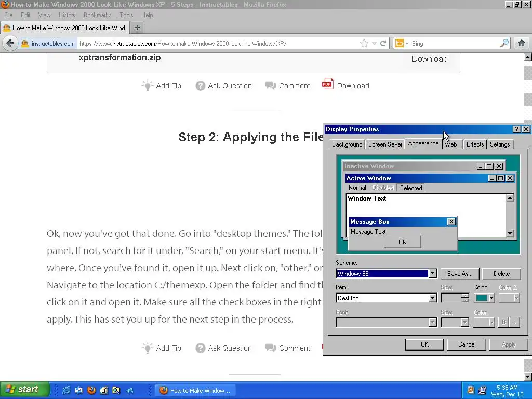Open a new tab with plus button
Viewport: 532px width, 399px height.
pos(137,28)
